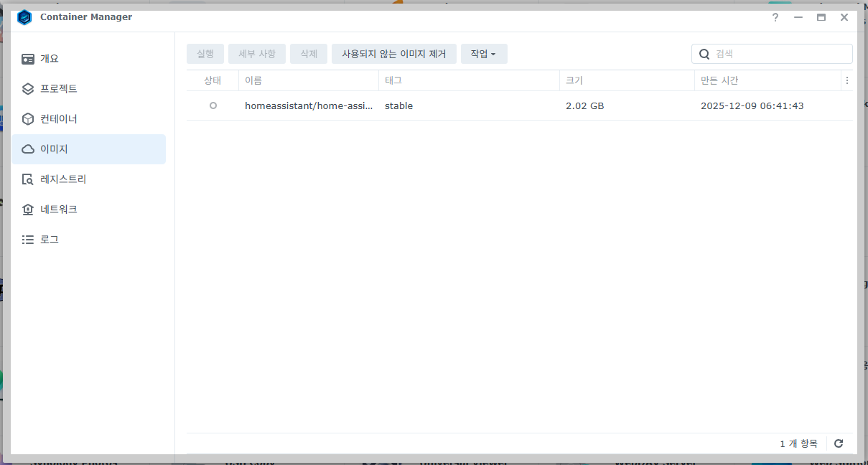Click the 실행 button
The image size is (868, 465).
coord(205,54)
